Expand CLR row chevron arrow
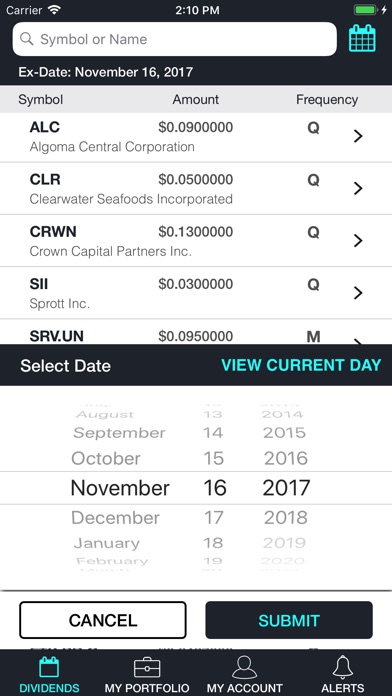The width and height of the screenshot is (392, 696). point(358,189)
